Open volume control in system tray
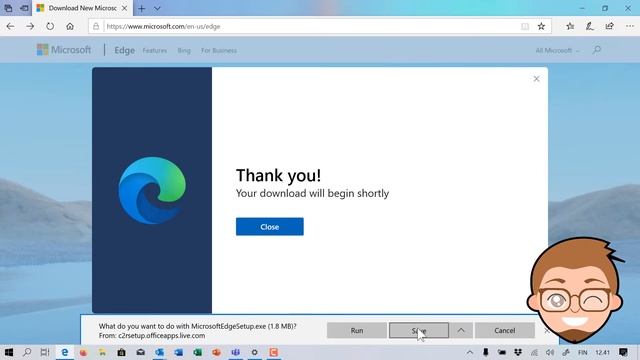The height and width of the screenshot is (360, 640). coord(550,352)
